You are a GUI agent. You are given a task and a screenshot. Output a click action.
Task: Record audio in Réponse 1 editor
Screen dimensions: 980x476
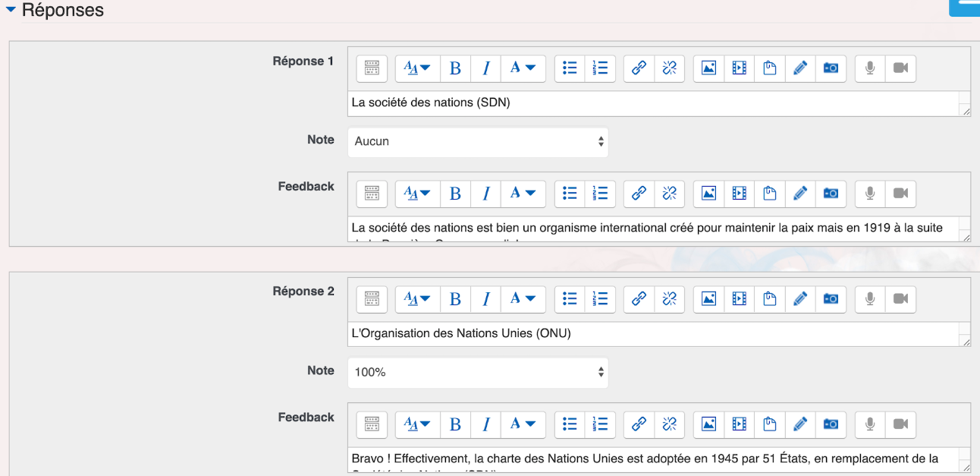coord(870,68)
